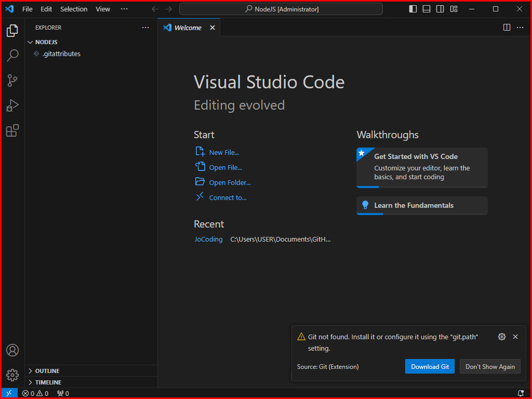Screen dimensions: 532x399
Task: Open the Explorer view in activity bar
Action: pos(12,31)
